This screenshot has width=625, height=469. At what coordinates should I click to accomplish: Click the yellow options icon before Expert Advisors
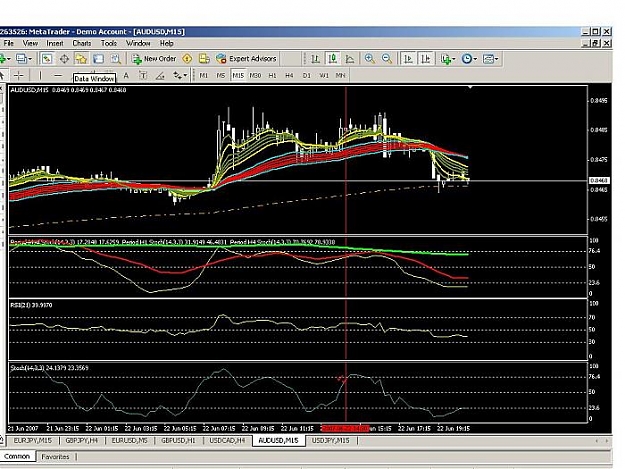tap(204, 59)
